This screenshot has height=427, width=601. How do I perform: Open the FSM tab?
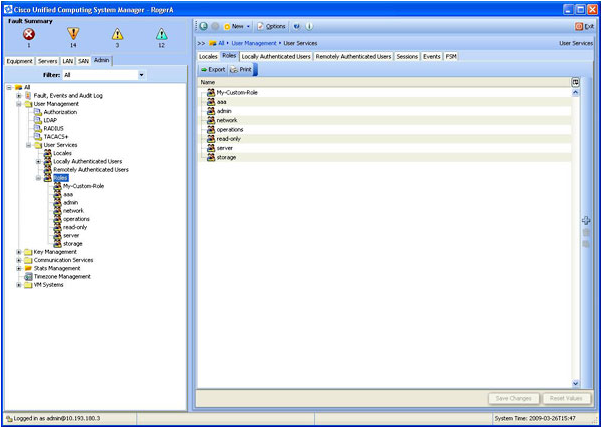451,56
